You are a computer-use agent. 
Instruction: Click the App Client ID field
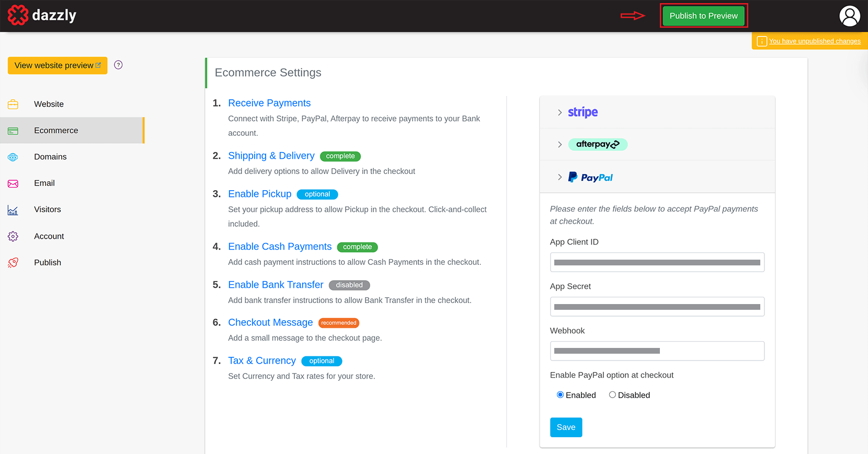[x=657, y=262]
